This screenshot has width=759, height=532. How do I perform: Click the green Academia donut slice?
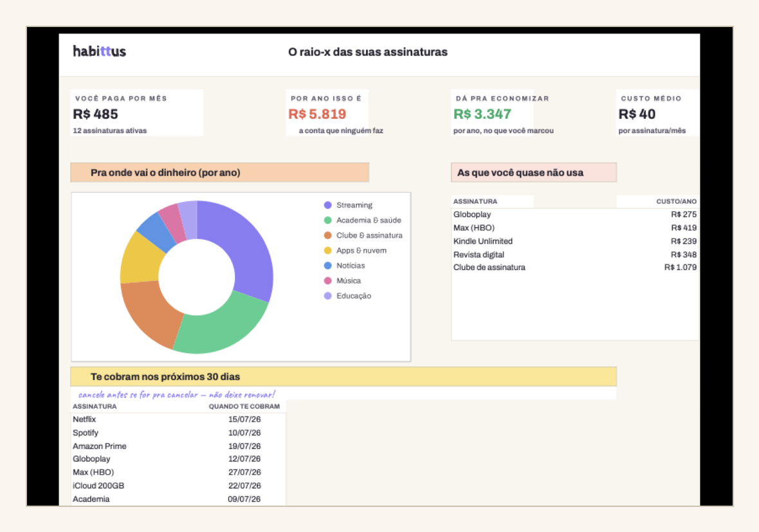pos(220,327)
